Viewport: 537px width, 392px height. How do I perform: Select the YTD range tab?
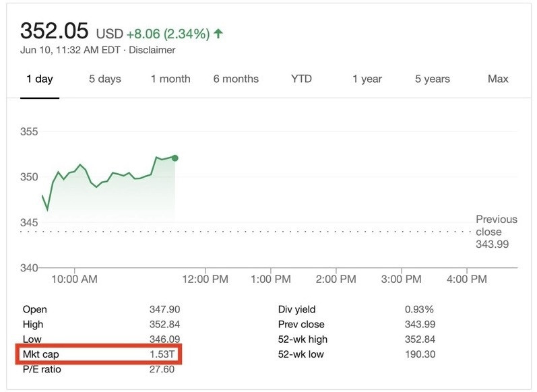[301, 79]
